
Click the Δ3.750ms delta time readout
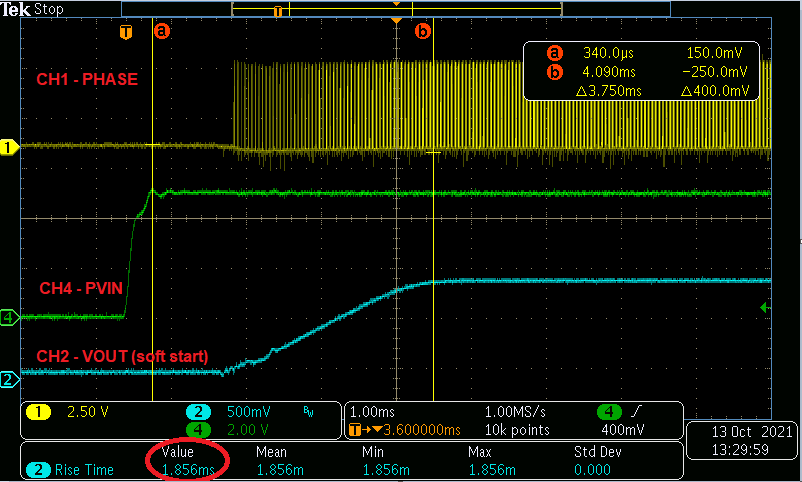pyautogui.click(x=609, y=91)
